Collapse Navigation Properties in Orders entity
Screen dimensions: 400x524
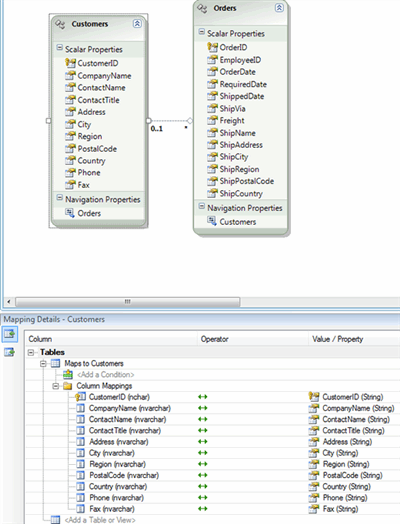coord(202,206)
